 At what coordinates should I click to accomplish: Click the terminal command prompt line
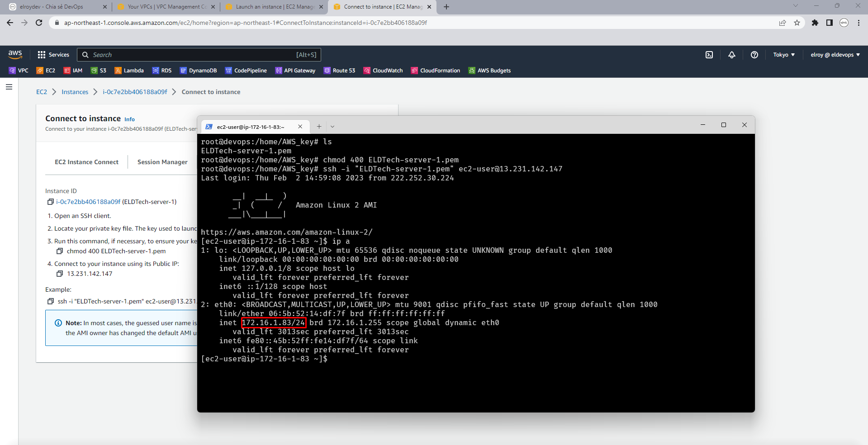pyautogui.click(x=264, y=359)
